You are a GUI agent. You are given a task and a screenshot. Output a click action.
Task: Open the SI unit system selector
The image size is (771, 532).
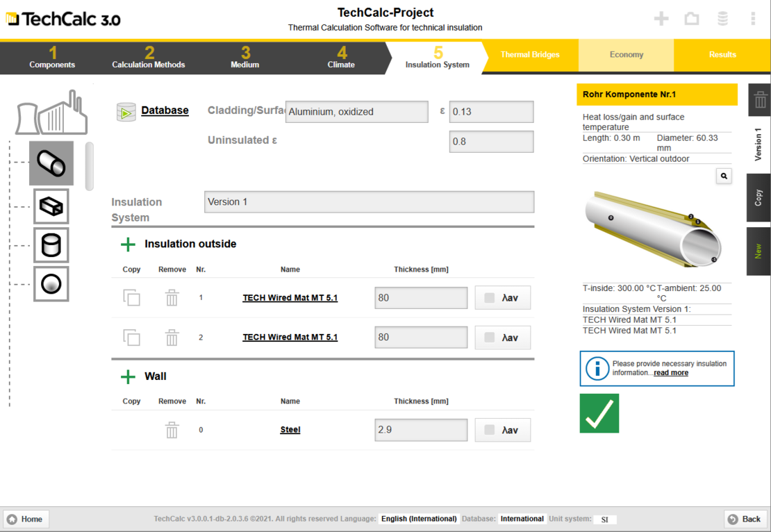(605, 519)
